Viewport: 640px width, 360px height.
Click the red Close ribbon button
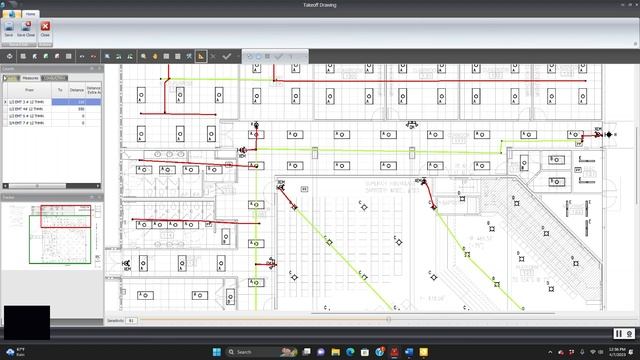(45, 29)
